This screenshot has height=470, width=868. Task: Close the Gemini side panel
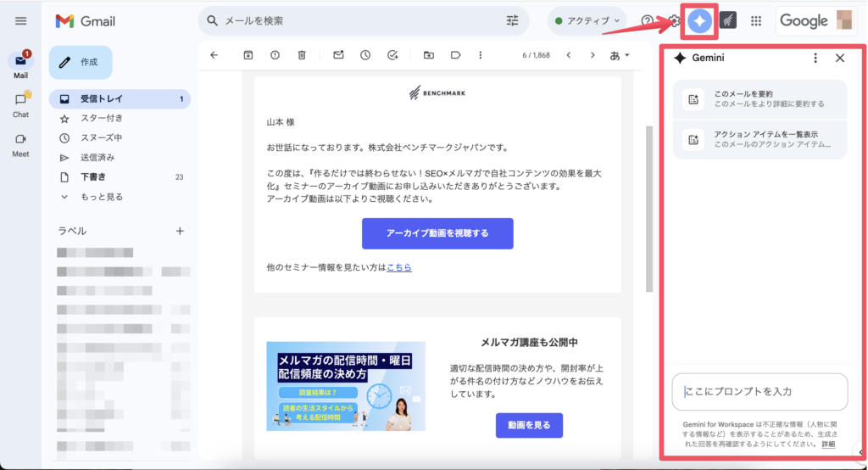[x=840, y=58]
